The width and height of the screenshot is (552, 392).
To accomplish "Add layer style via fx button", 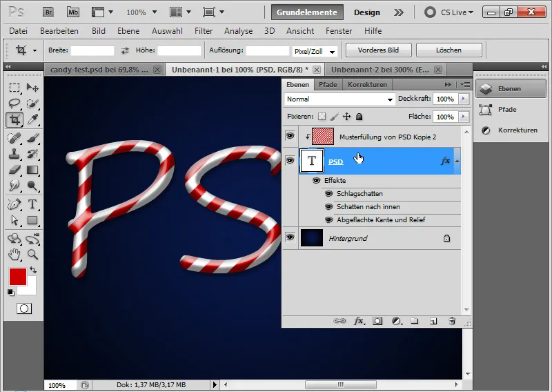I will tap(359, 321).
